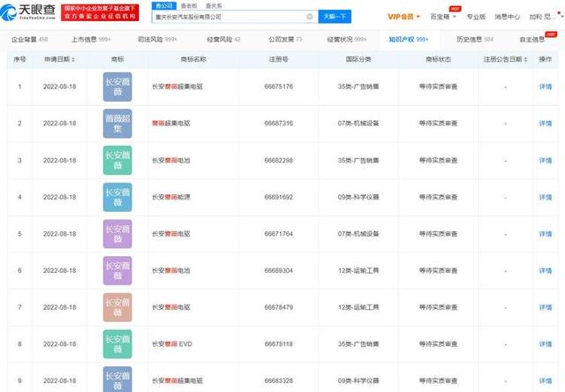Screen dimensions: 565x392
Task: Switch to 经营状况 tab
Action: click(347, 39)
